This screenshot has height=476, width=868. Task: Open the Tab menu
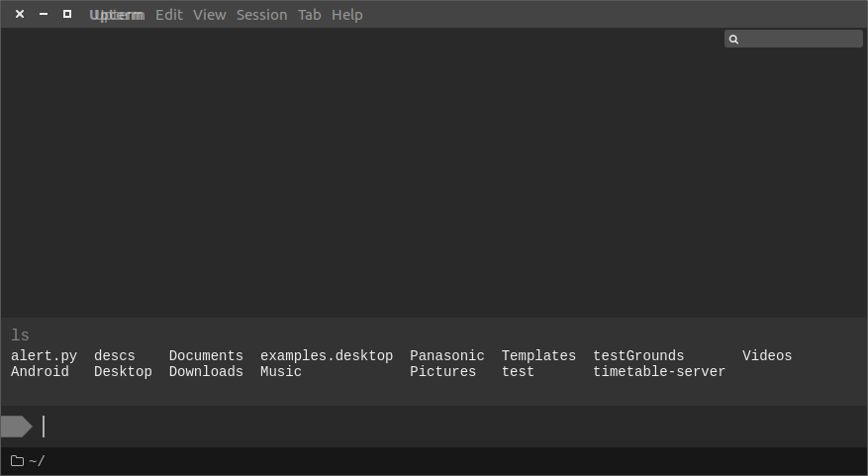pos(310,15)
